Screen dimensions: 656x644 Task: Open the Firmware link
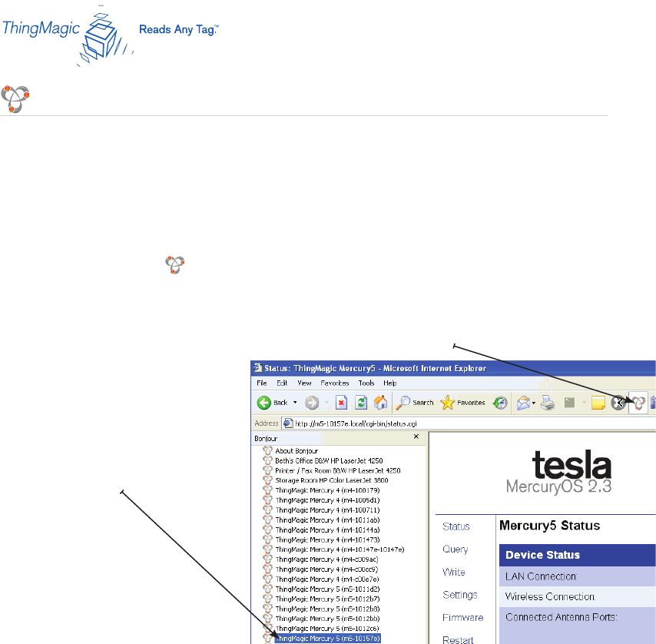tap(462, 618)
